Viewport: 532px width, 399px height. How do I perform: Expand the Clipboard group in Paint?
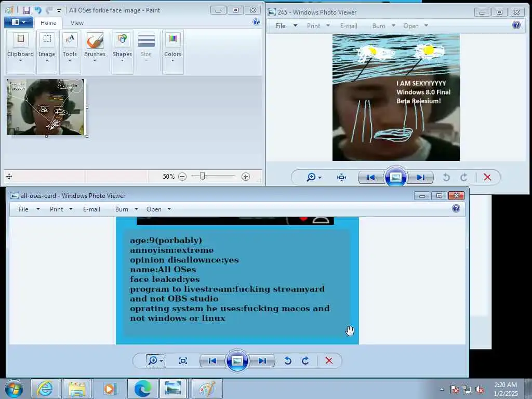(20, 51)
